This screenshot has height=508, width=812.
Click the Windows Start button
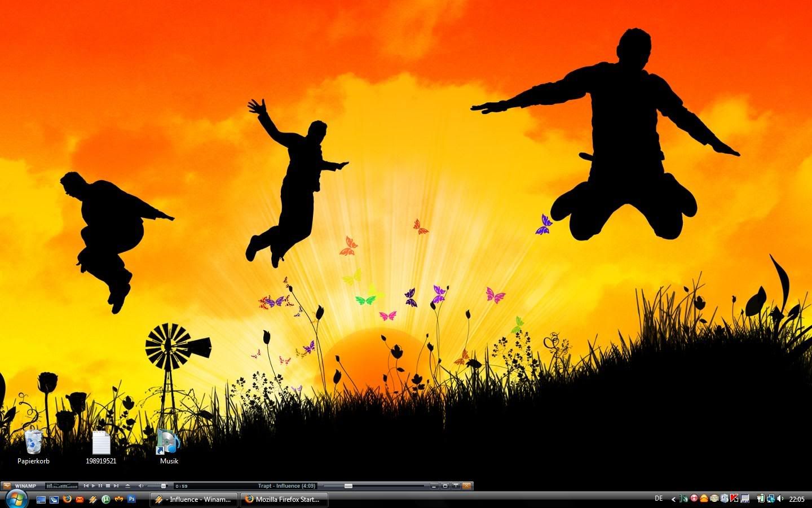tap(16, 498)
